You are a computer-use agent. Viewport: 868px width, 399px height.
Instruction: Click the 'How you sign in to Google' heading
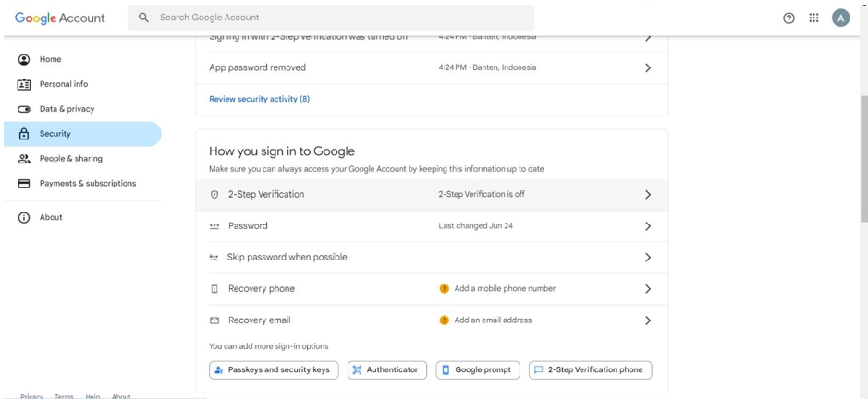[x=282, y=151]
